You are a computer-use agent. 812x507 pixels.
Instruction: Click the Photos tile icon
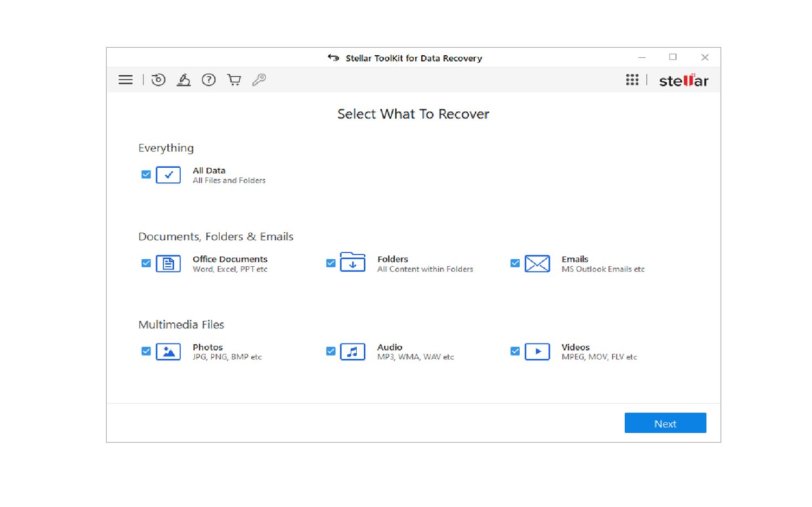[168, 352]
